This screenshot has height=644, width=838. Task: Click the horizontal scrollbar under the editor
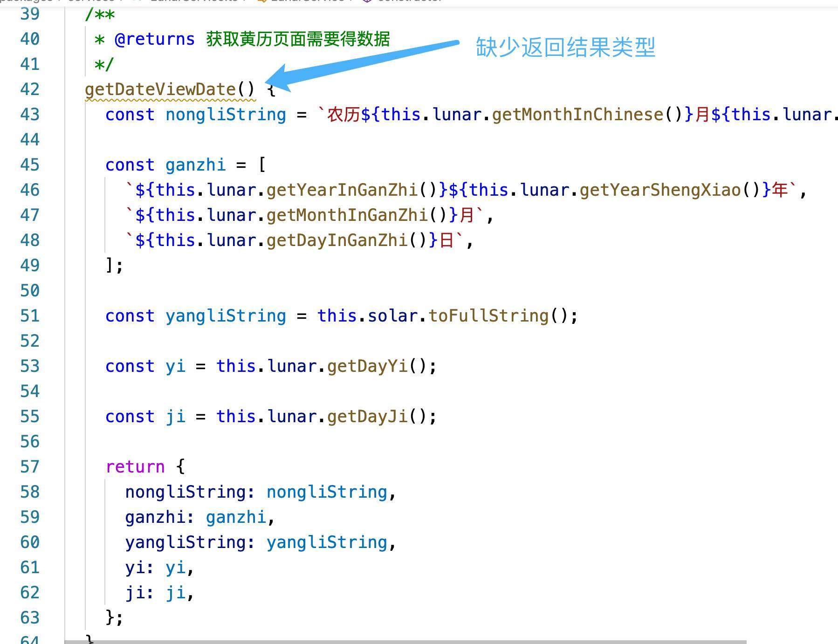tap(405, 642)
